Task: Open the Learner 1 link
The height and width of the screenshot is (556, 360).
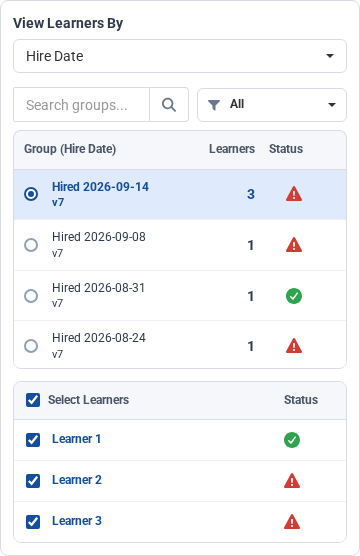Action: click(x=77, y=439)
